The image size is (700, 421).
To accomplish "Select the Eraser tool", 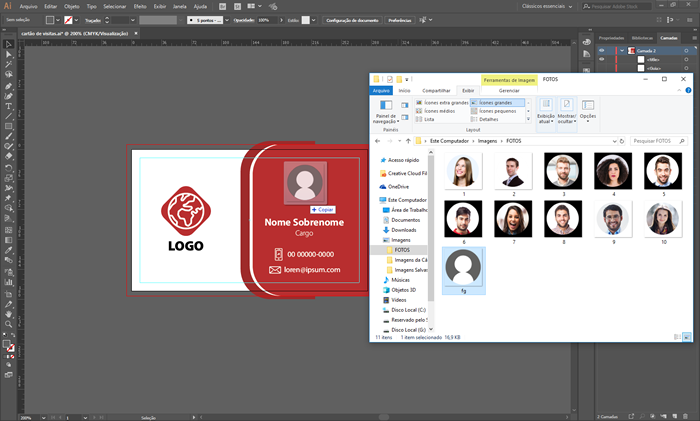I will click(x=8, y=156).
